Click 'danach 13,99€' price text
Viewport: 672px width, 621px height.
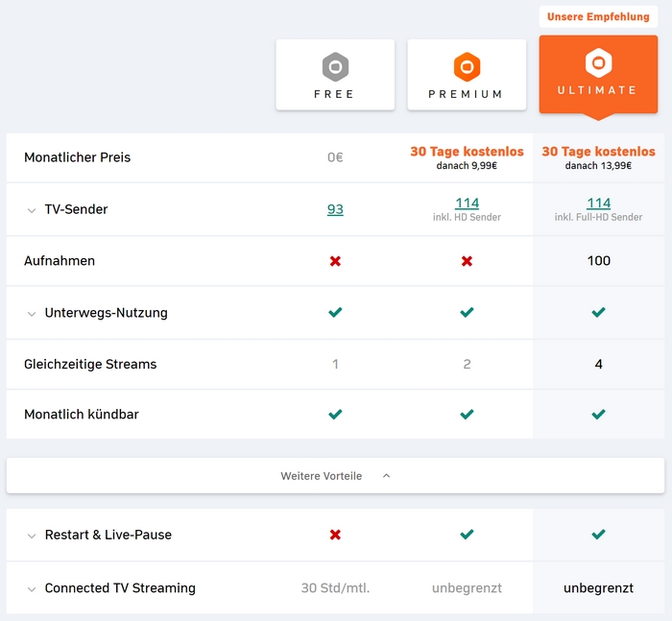pos(598,165)
